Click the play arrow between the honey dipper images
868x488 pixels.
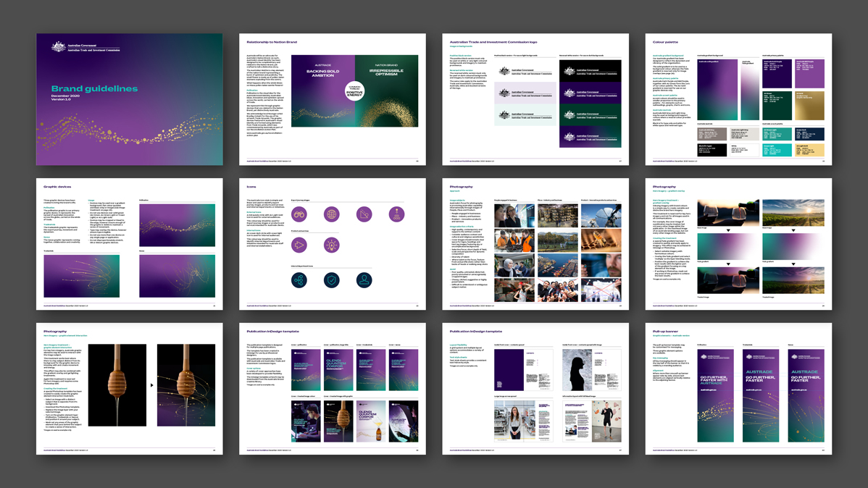151,385
